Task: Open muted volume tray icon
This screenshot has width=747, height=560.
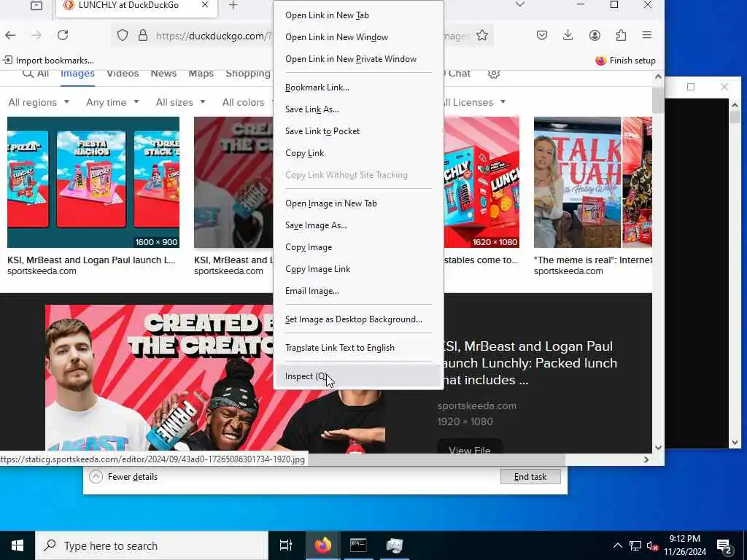Action: click(652, 545)
